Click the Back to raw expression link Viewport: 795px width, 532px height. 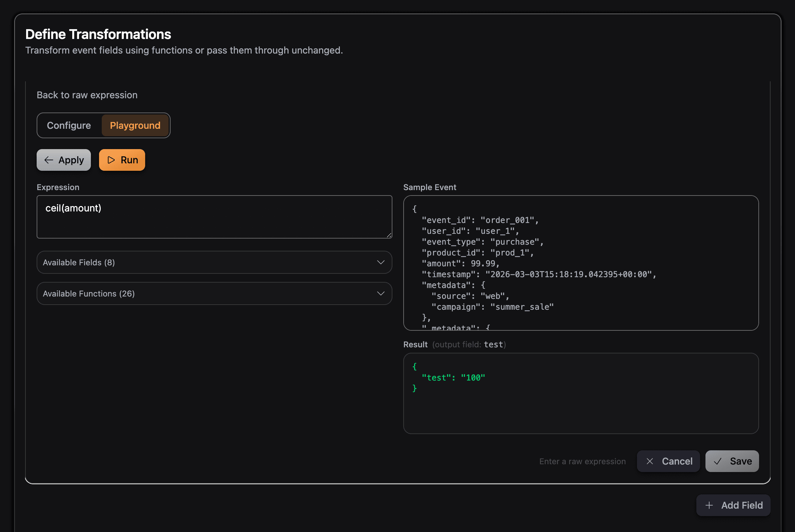coord(87,95)
